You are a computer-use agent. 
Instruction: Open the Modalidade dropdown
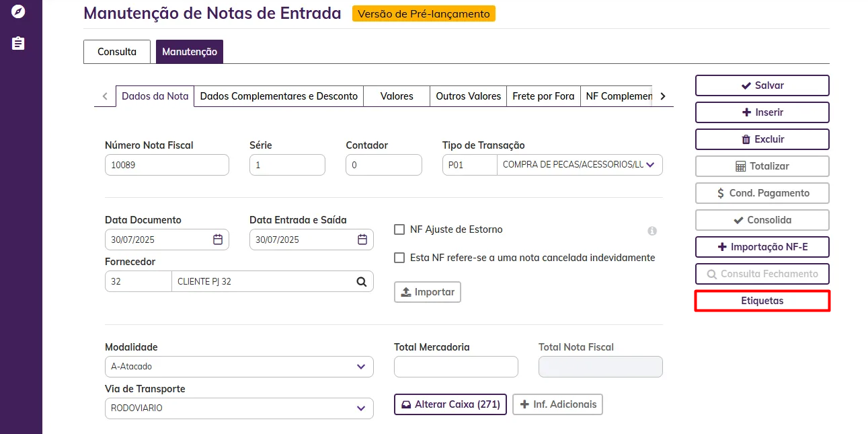coord(360,367)
